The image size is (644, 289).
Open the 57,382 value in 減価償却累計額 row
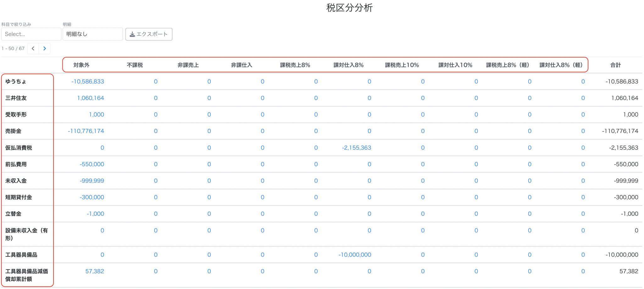click(95, 271)
